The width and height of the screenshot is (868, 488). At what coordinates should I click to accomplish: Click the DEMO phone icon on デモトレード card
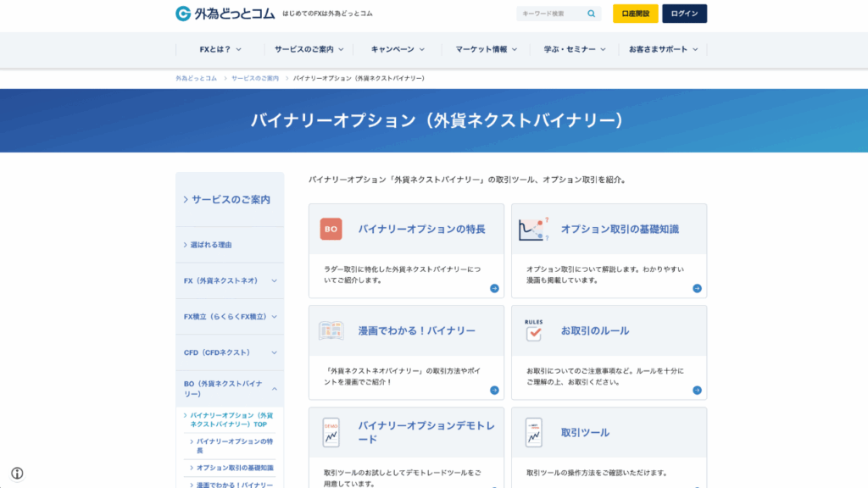click(331, 432)
